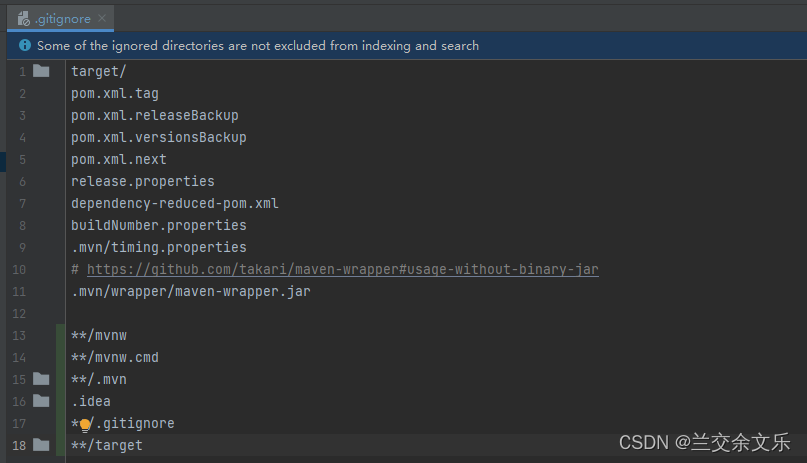Click the .gitignore file type icon in tab

[x=21, y=17]
